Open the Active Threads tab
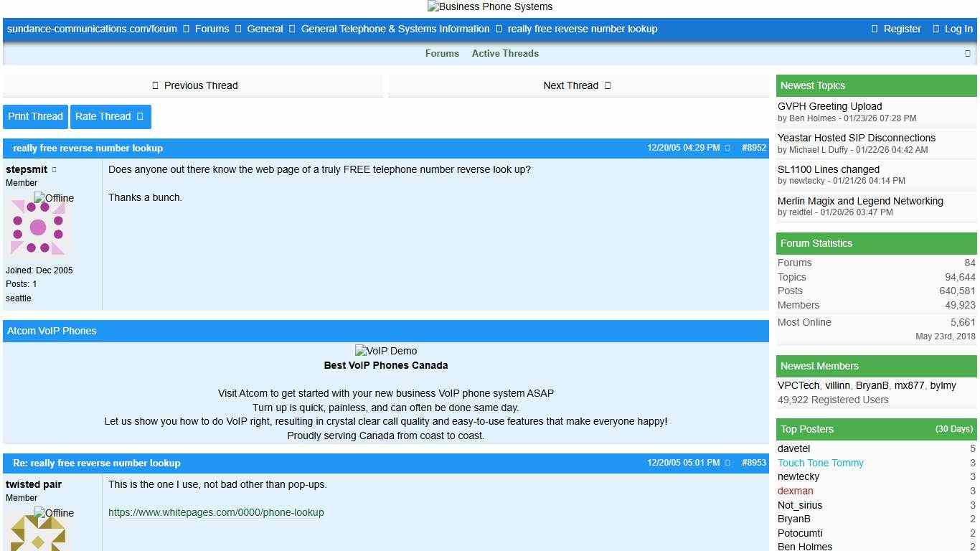The image size is (980, 551). [x=505, y=53]
